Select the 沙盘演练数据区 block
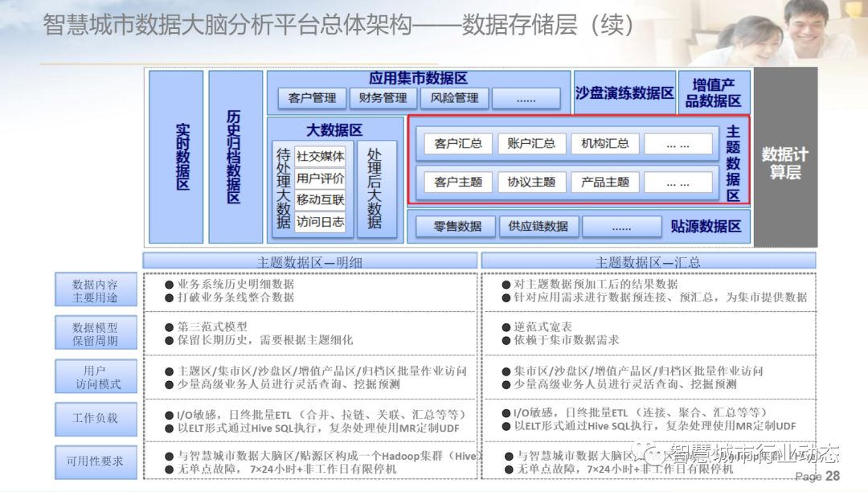Viewport: 868px width, 492px height. pyautogui.click(x=624, y=92)
